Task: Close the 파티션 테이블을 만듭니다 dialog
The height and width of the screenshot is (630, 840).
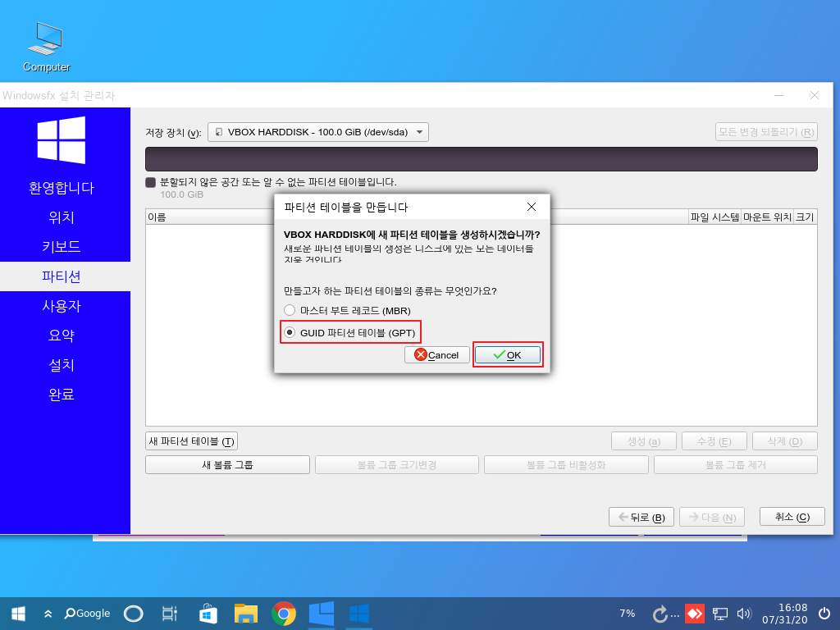Action: [x=531, y=207]
